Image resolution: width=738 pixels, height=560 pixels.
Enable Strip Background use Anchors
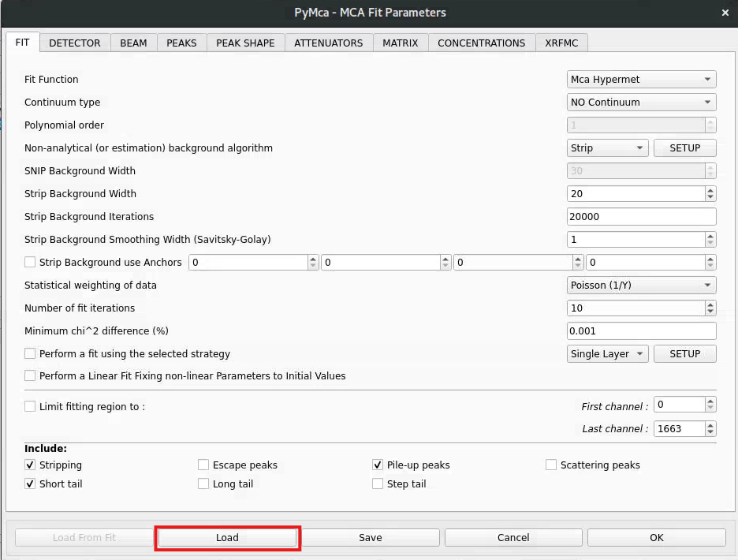tap(30, 263)
